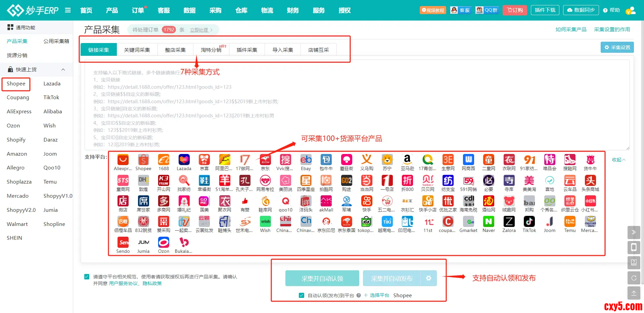
Task: Switch to the 关键词采集 tab
Action: coord(137,50)
